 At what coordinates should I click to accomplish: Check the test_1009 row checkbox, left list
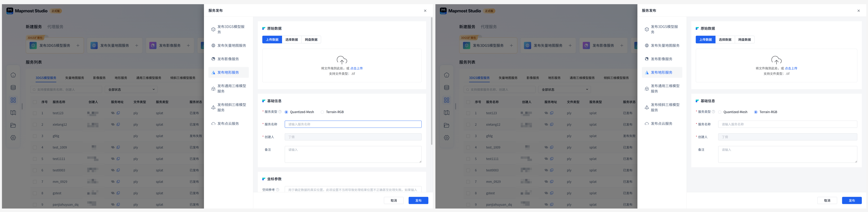click(35, 148)
